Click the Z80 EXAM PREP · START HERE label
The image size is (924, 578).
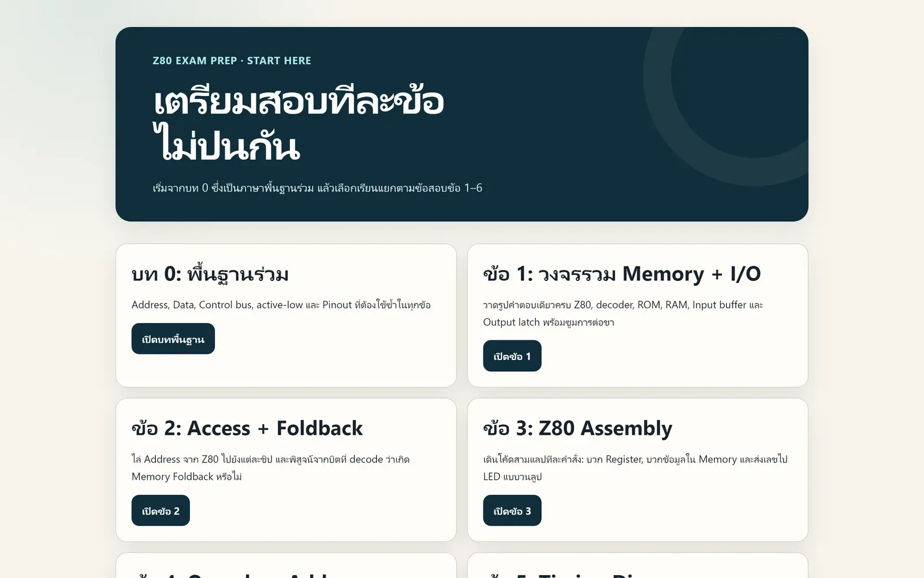click(x=232, y=61)
